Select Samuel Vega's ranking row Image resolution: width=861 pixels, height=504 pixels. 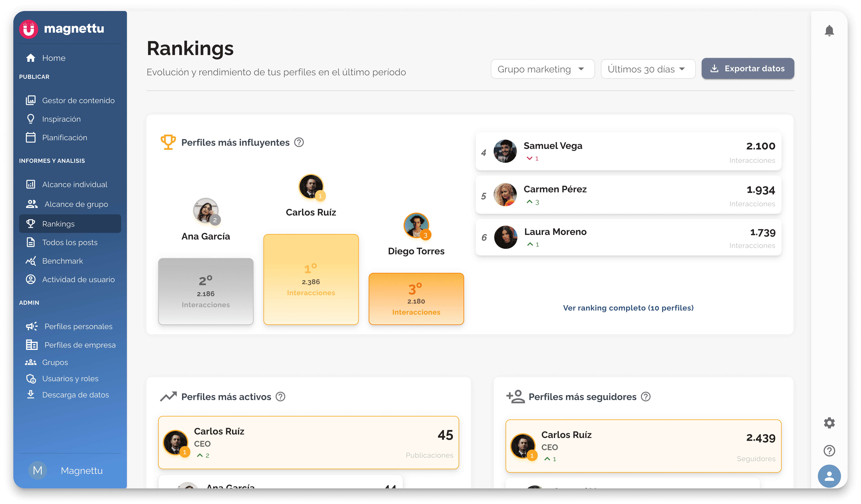(628, 151)
